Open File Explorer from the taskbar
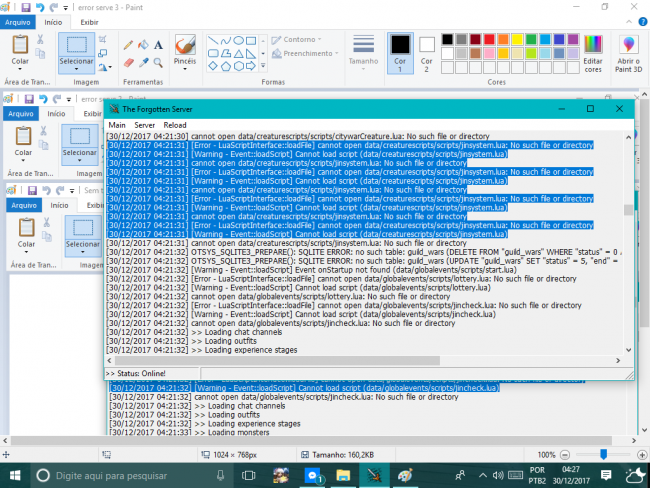The height and width of the screenshot is (488, 650). 343,475
